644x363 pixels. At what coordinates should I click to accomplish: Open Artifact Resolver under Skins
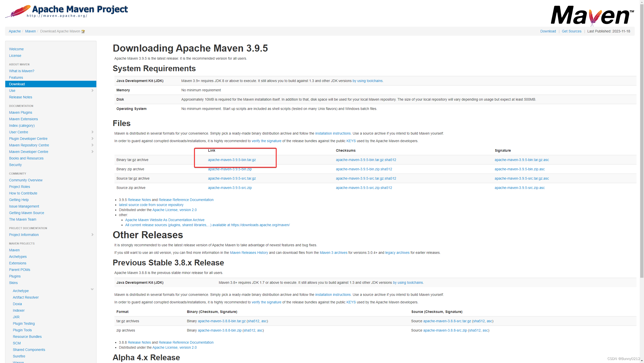[26, 297]
